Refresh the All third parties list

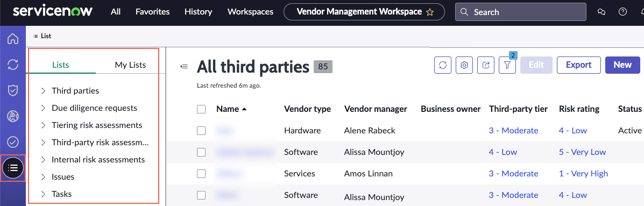[x=443, y=65]
